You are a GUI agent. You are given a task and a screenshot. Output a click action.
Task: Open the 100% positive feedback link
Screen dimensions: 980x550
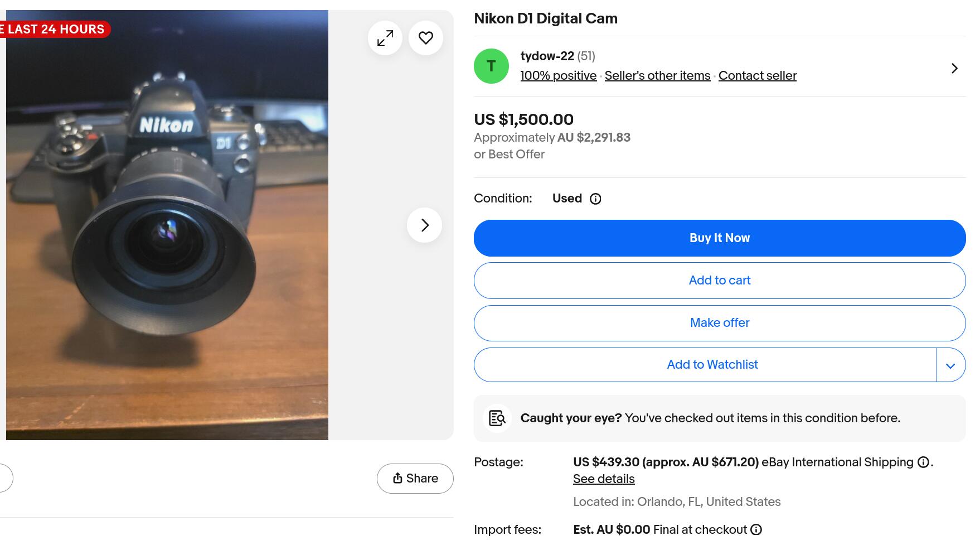(x=558, y=76)
